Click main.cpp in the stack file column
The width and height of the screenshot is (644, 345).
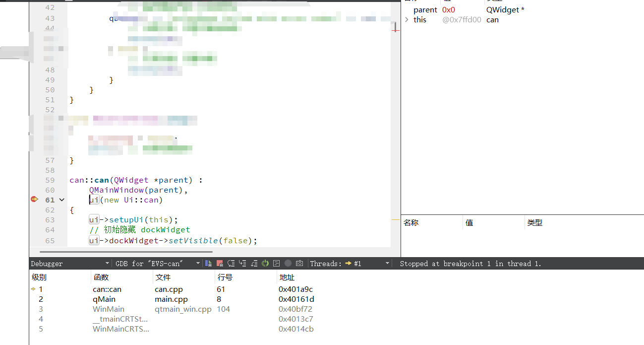click(171, 299)
